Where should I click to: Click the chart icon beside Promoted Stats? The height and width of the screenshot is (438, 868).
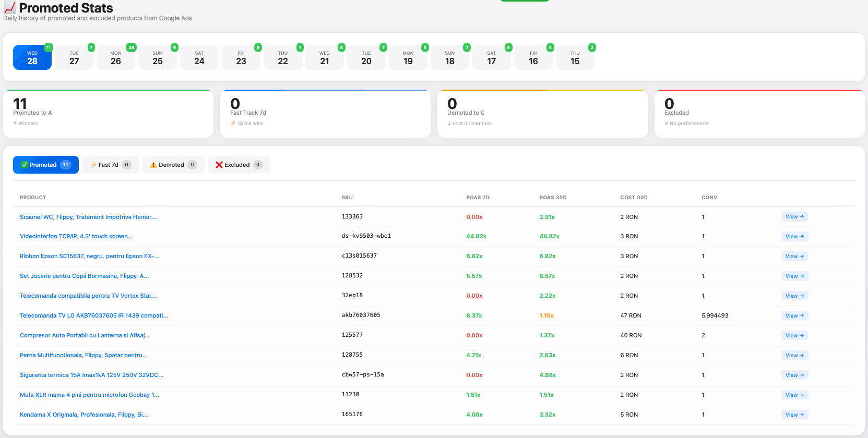click(10, 8)
